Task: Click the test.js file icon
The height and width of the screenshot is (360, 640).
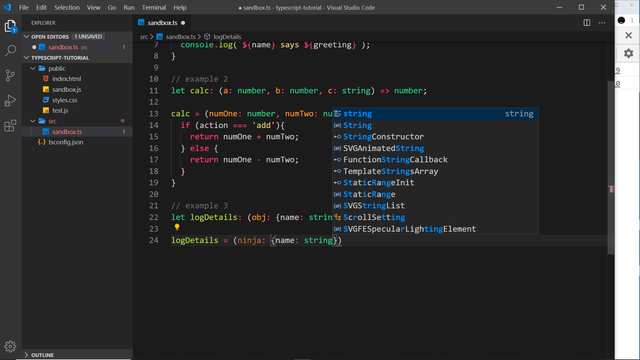Action: pos(46,111)
